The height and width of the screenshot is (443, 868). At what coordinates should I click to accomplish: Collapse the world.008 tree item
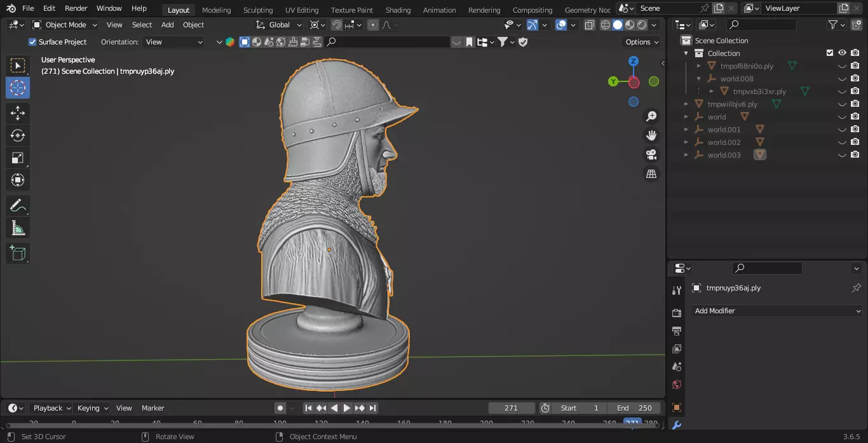point(699,79)
